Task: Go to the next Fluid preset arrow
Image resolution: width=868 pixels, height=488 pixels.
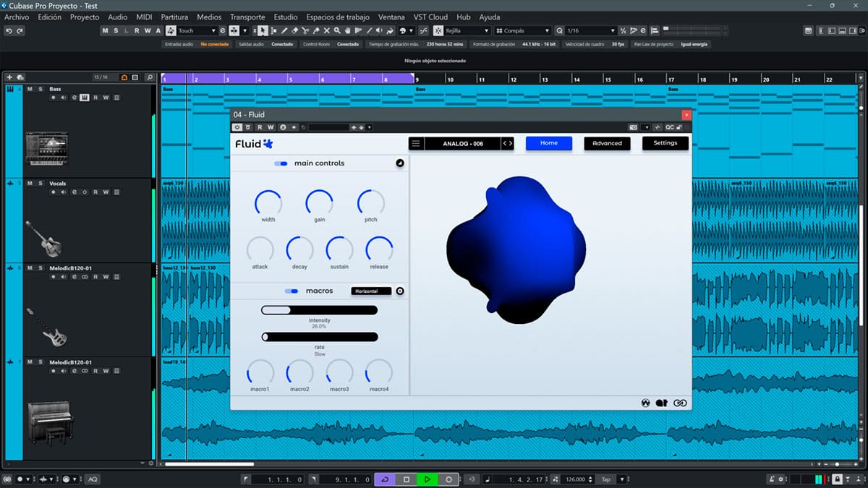Action: pyautogui.click(x=511, y=143)
